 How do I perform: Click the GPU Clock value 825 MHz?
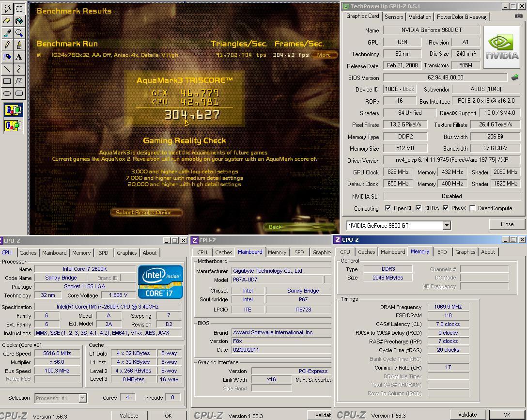coord(398,171)
